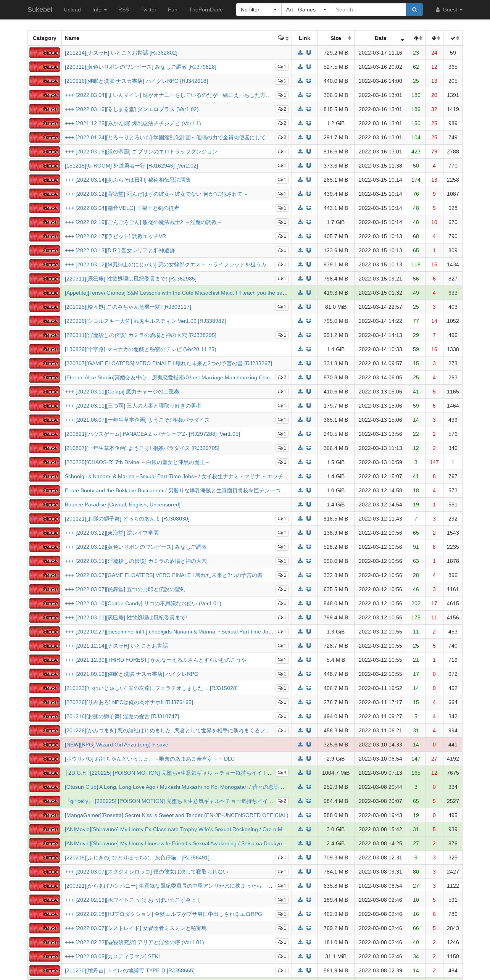Click the blue search magnifier button

tap(414, 10)
